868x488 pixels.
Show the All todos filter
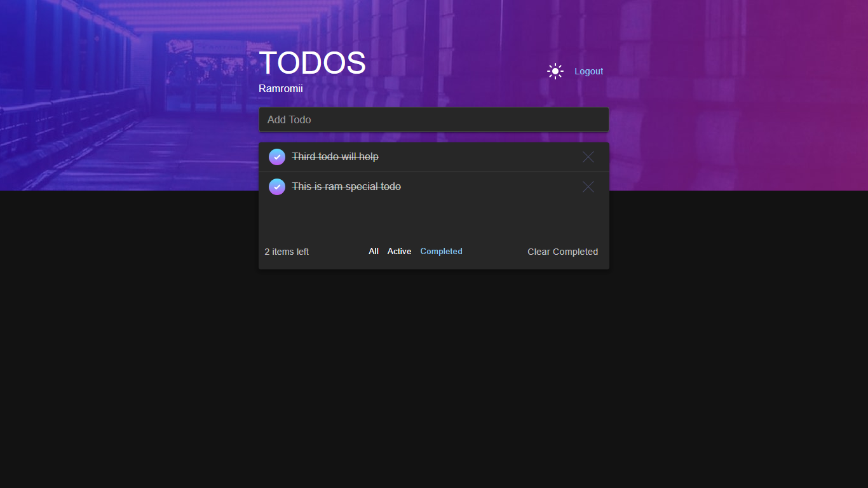[374, 252]
